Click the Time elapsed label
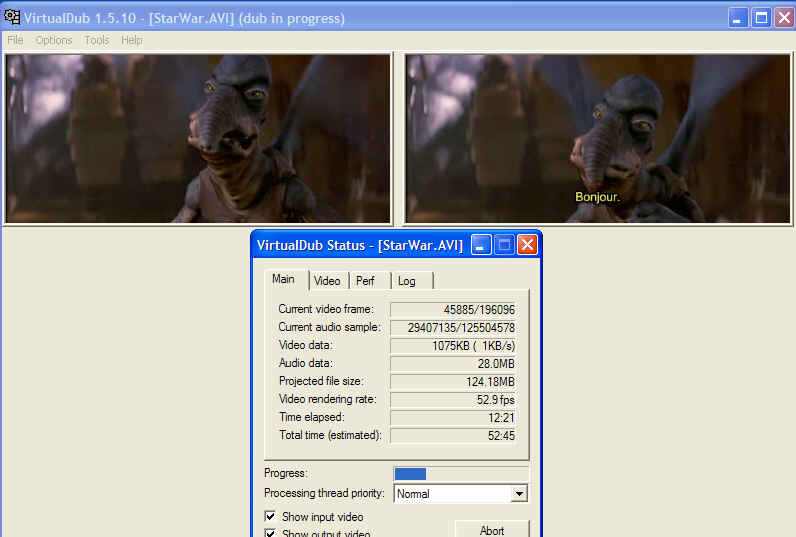The width and height of the screenshot is (796, 537). pyautogui.click(x=311, y=417)
